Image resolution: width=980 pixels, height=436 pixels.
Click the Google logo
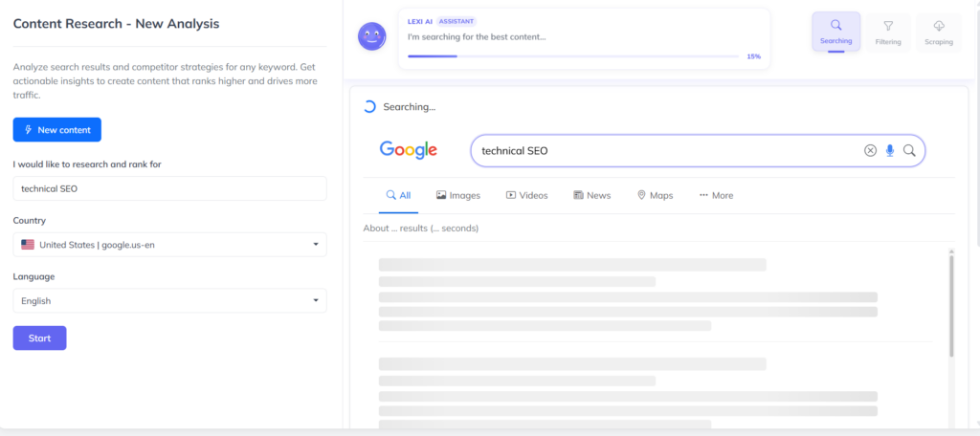click(409, 150)
